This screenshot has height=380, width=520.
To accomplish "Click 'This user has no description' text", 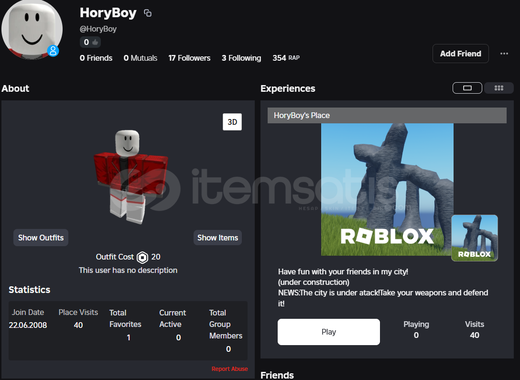I will [x=128, y=270].
